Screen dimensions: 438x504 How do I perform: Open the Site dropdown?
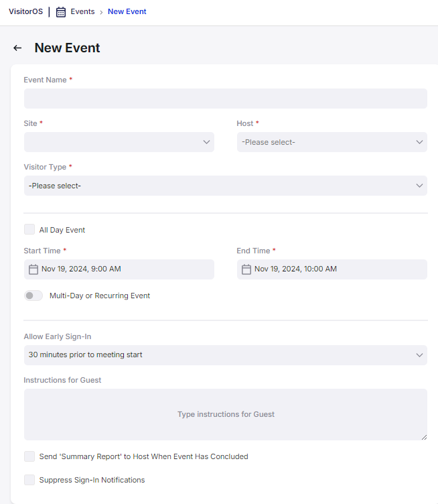[x=119, y=142]
